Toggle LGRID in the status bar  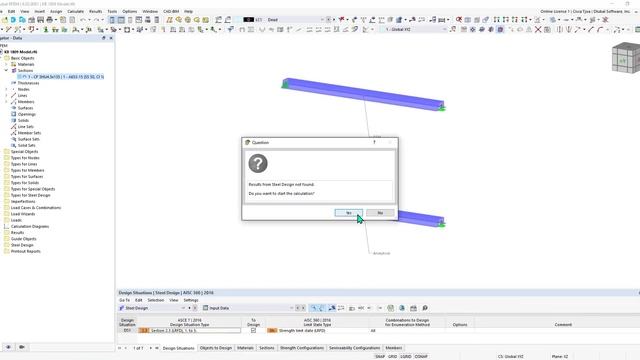pyautogui.click(x=406, y=356)
